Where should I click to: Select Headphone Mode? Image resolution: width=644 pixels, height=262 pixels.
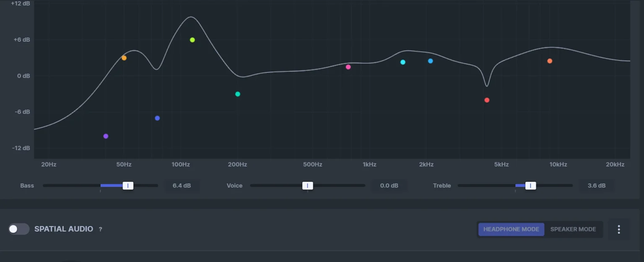(511, 229)
